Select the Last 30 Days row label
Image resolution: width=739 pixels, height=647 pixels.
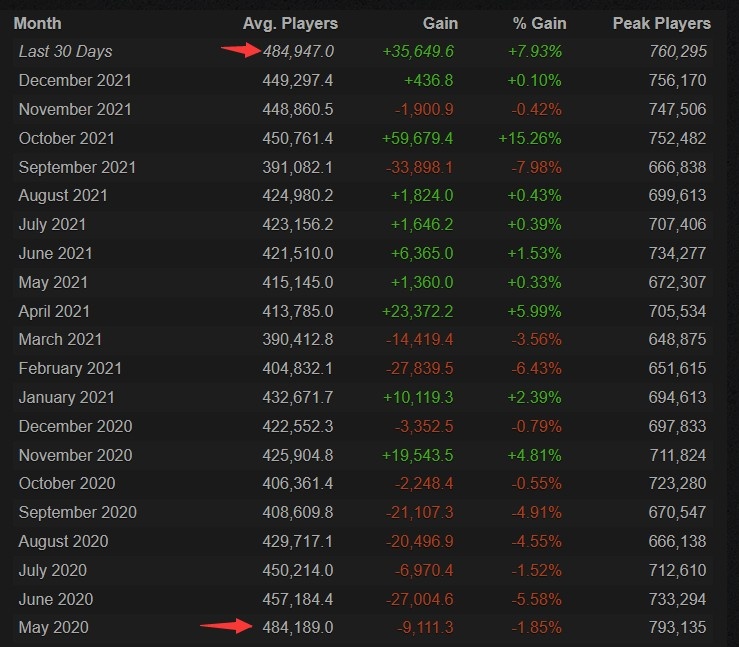(x=66, y=51)
